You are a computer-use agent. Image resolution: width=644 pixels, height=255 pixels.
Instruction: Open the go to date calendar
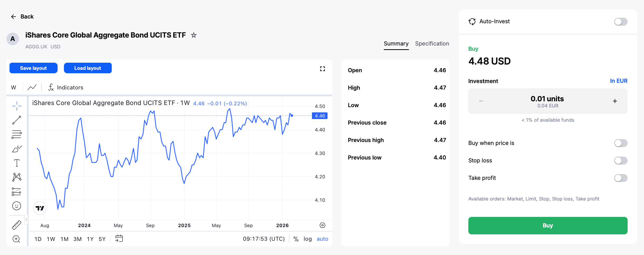coord(119,239)
